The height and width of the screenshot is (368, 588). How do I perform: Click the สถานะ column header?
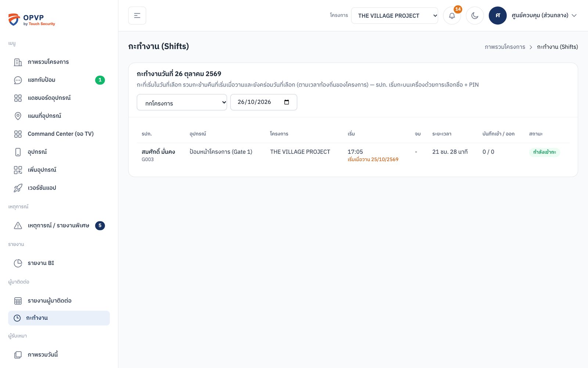(x=536, y=134)
